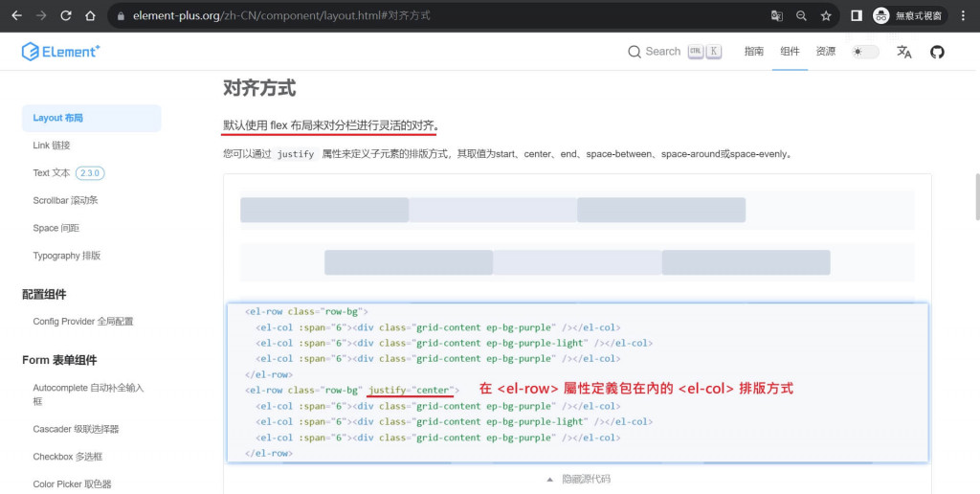The height and width of the screenshot is (494, 980).
Task: Open Scrollbar 滚动条 in the sidebar
Action: [65, 200]
